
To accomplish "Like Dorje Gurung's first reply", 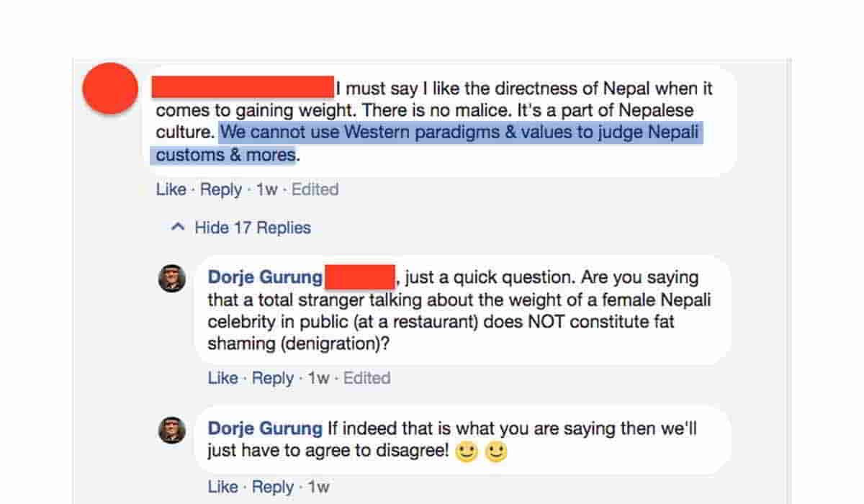I will pyautogui.click(x=223, y=377).
